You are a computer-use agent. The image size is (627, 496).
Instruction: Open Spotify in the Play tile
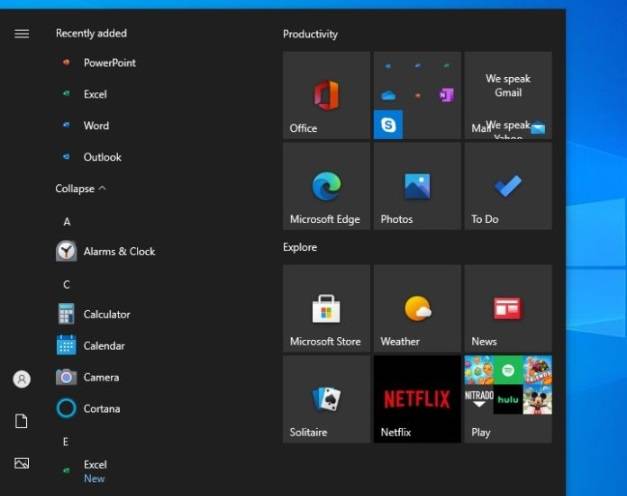[508, 370]
